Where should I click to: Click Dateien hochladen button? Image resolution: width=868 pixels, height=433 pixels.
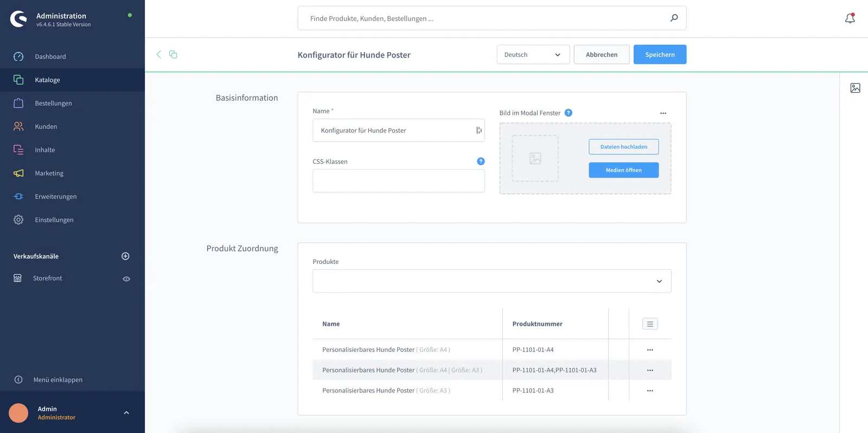click(624, 147)
